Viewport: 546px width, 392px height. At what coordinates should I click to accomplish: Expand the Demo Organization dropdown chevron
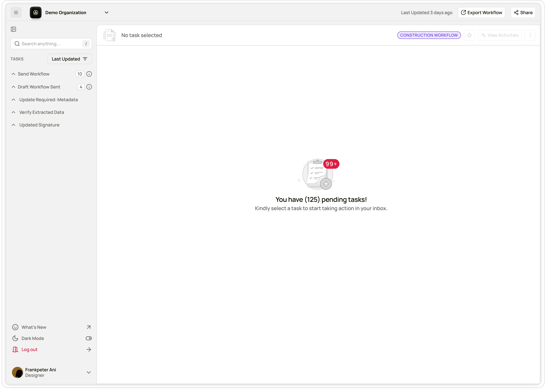(106, 13)
